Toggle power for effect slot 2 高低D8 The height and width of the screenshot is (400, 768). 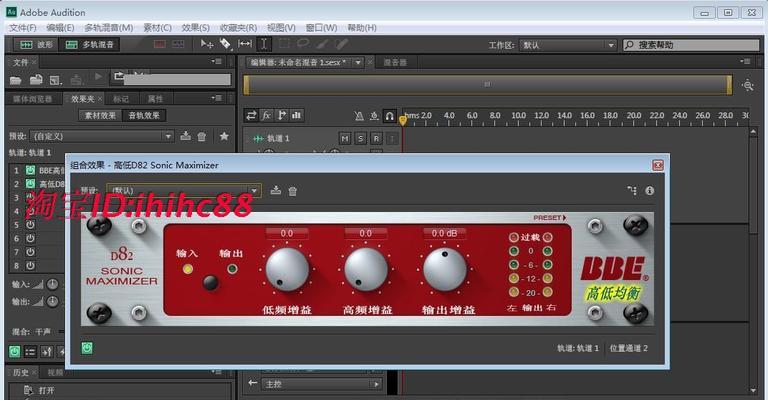(30, 184)
